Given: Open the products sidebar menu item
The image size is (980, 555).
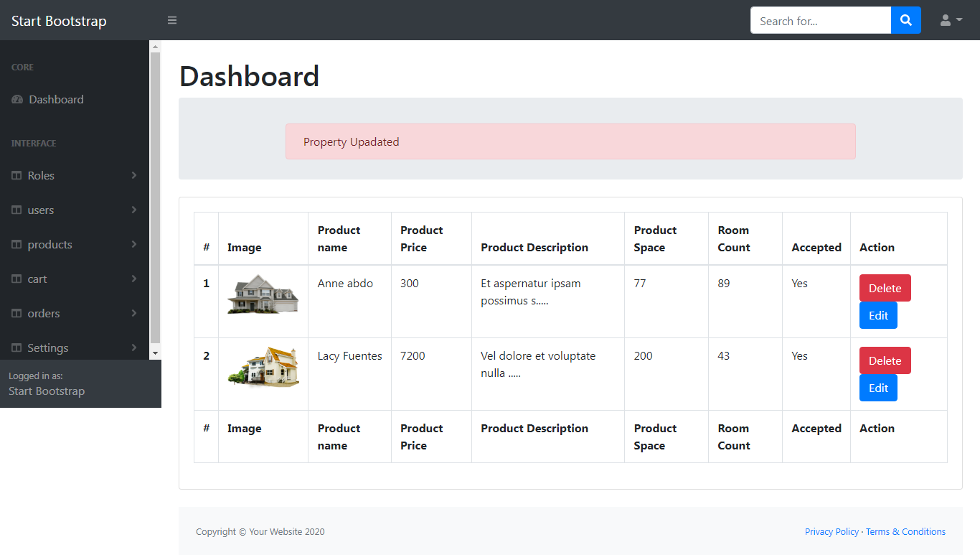Looking at the screenshot, I should coord(75,245).
